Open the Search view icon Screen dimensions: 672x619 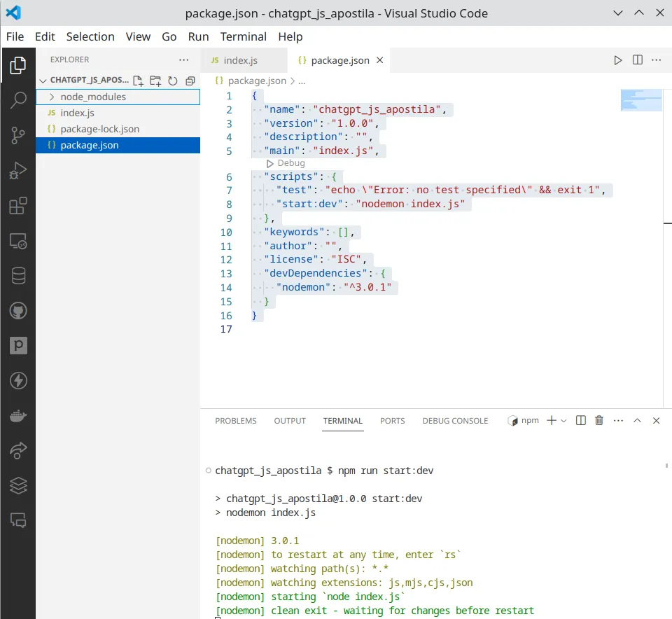[x=18, y=100]
